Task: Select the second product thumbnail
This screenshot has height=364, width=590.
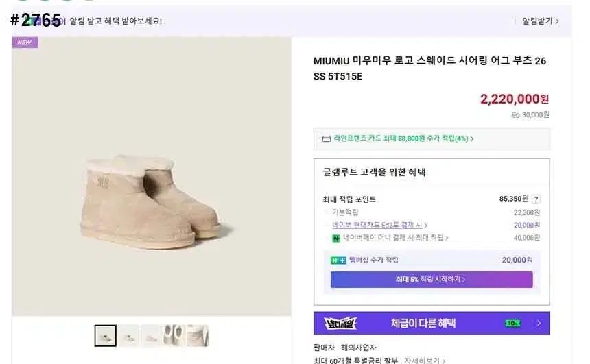Action: 129,336
